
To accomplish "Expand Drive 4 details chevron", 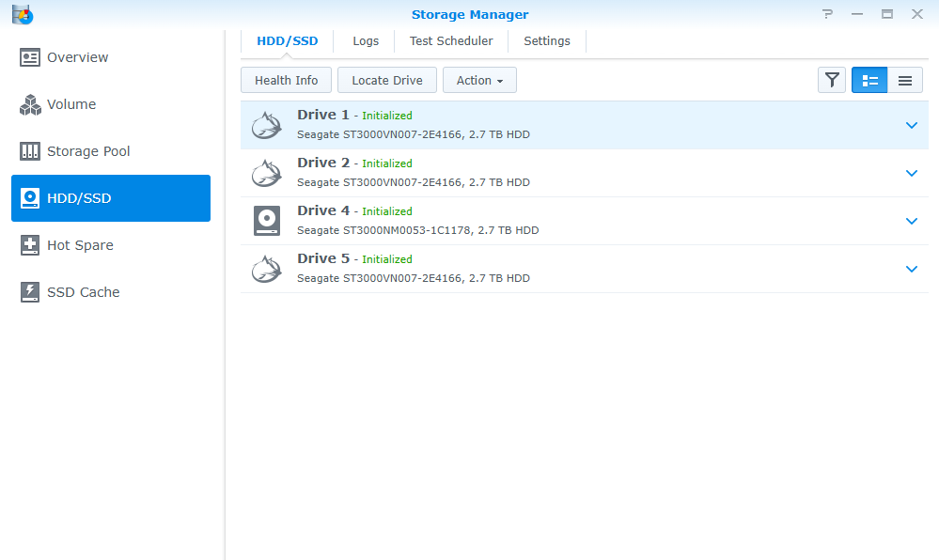I will click(912, 221).
